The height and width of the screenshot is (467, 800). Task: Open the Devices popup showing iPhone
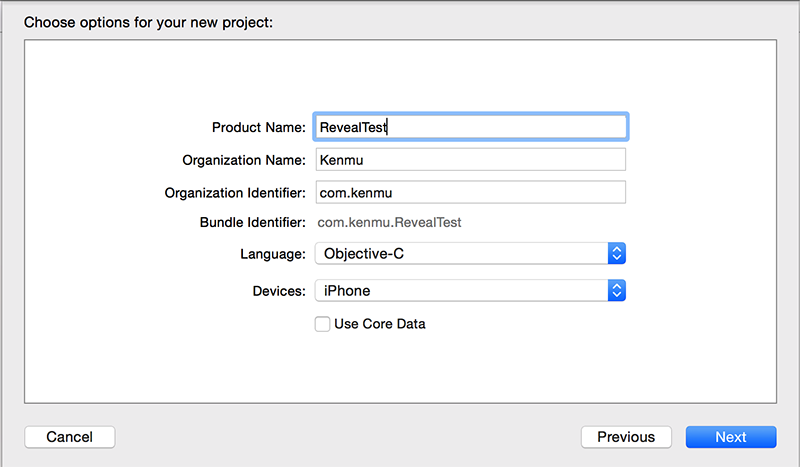470,290
